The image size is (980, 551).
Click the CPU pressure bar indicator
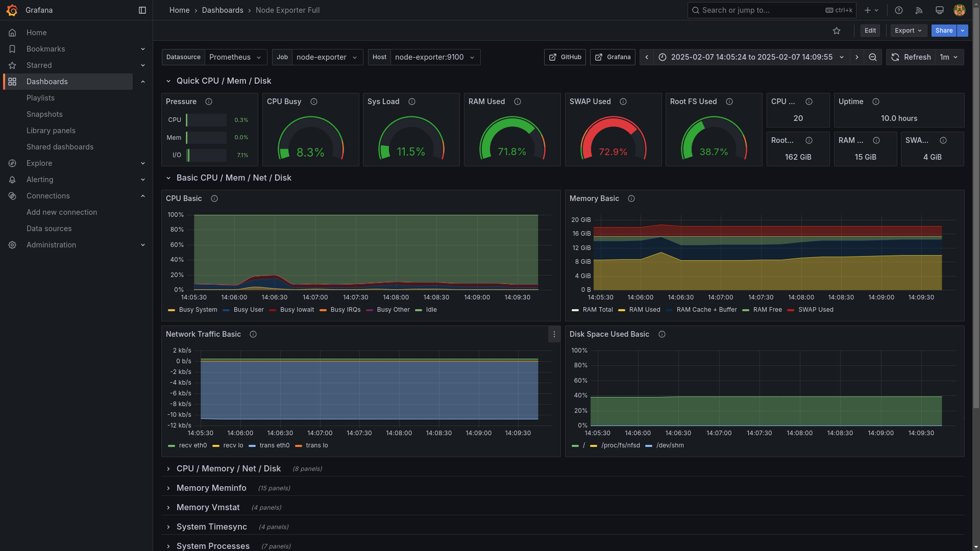click(206, 120)
